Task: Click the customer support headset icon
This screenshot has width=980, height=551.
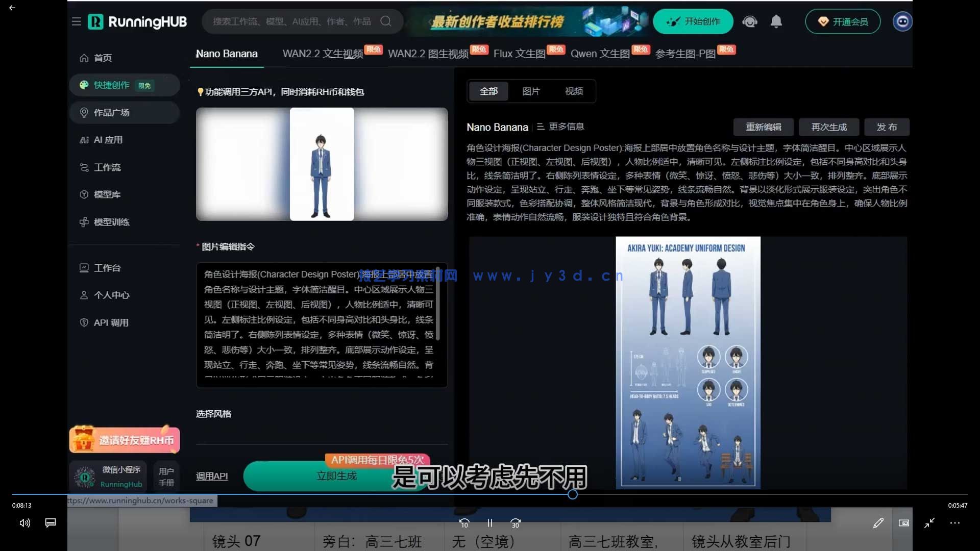Action: (x=749, y=21)
